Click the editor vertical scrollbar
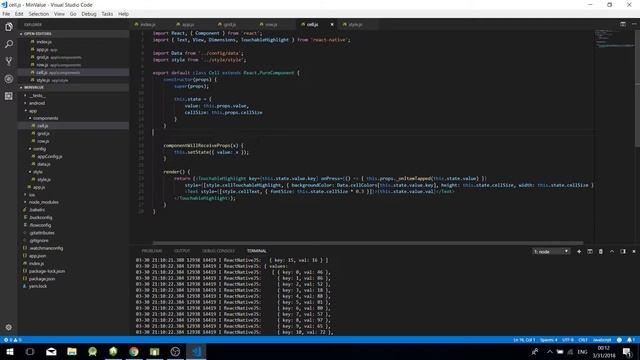This screenshot has height=360, width=640. 637,88
